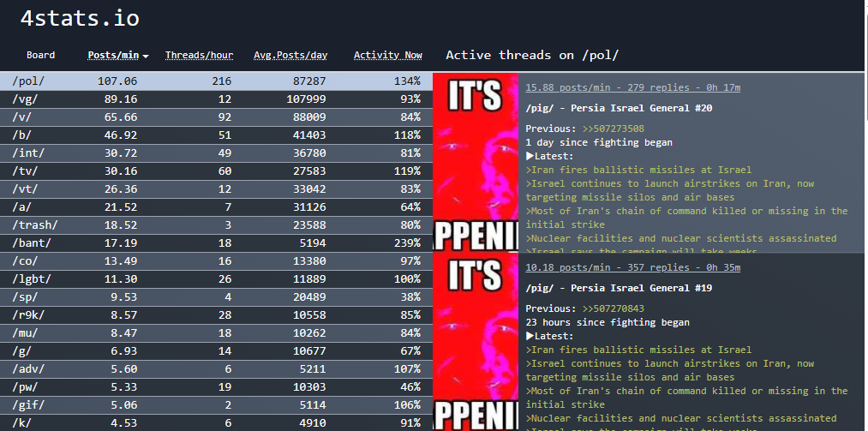
Task: Select the /int/ board row
Action: [x=216, y=153]
